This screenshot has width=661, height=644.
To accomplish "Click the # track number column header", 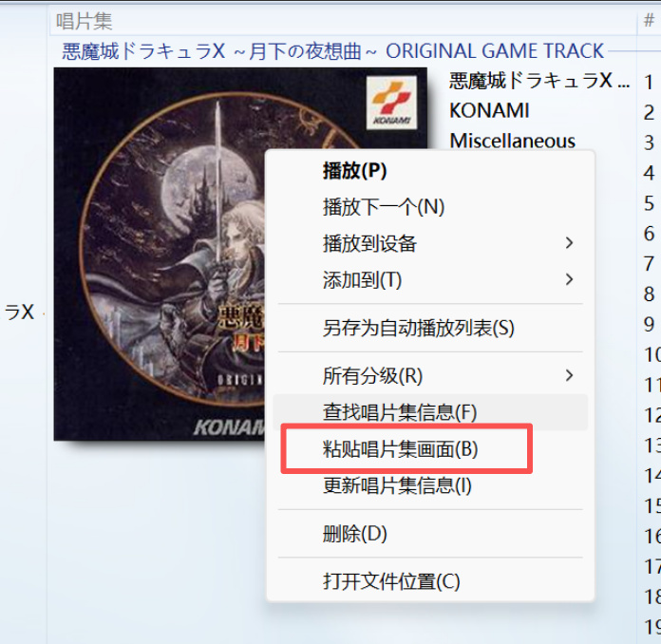I will (649, 20).
